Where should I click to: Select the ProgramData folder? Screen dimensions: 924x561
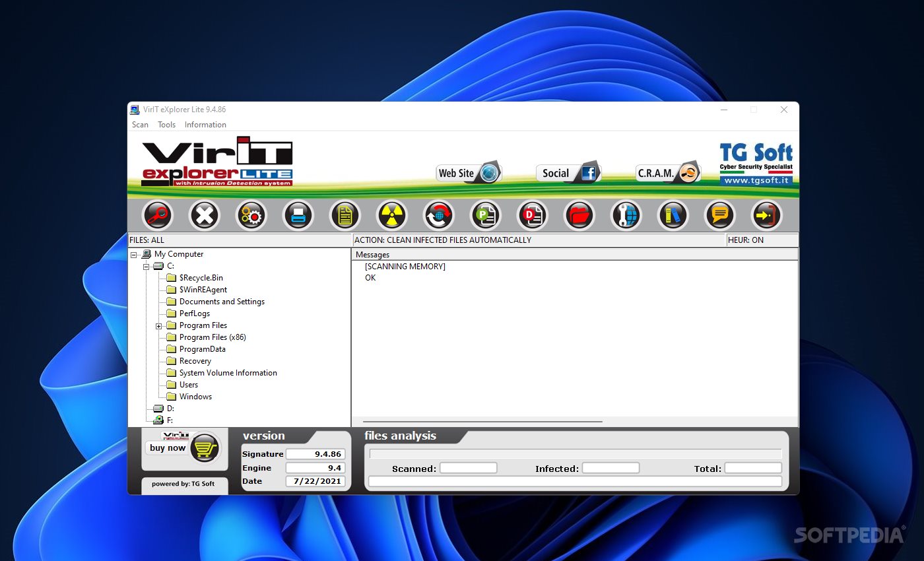click(203, 349)
